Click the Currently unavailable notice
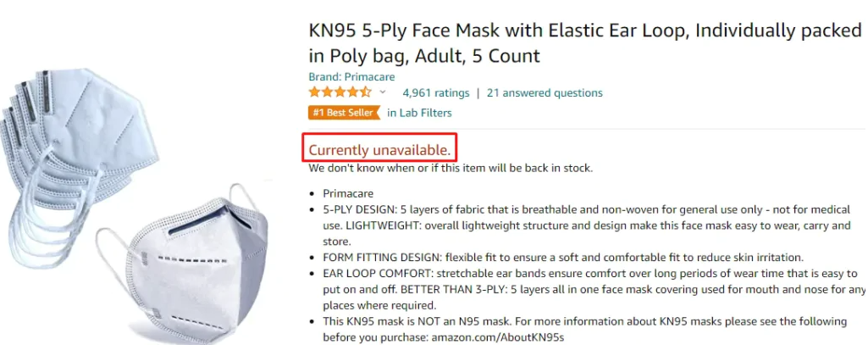The height and width of the screenshot is (345, 868). pyautogui.click(x=379, y=150)
